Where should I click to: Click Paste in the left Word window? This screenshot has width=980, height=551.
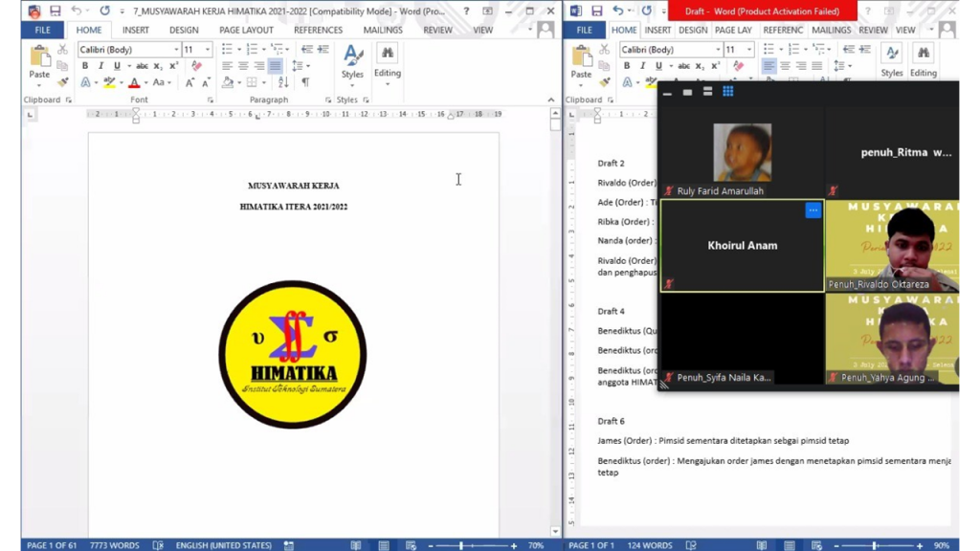[39, 63]
